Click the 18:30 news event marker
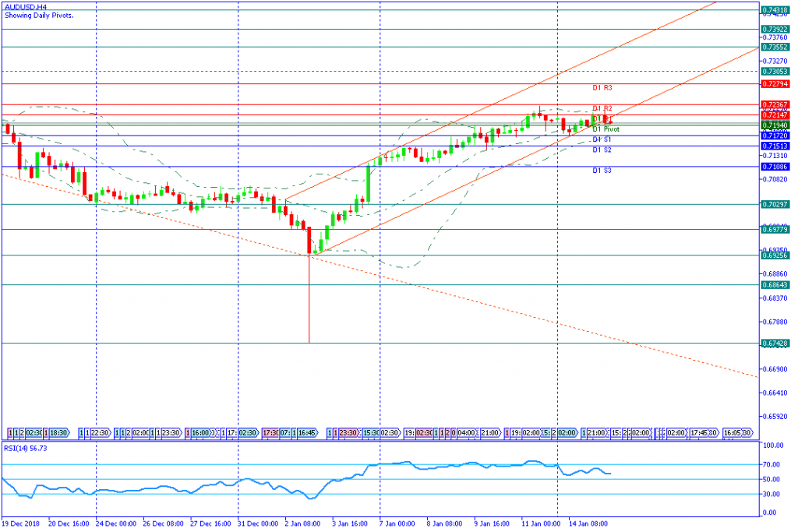798x532 pixels. coord(59,431)
